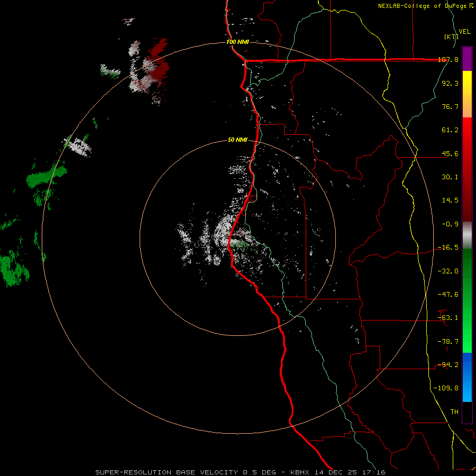Click the blue segment of the color bar
476x476 pixels.
tap(467, 377)
